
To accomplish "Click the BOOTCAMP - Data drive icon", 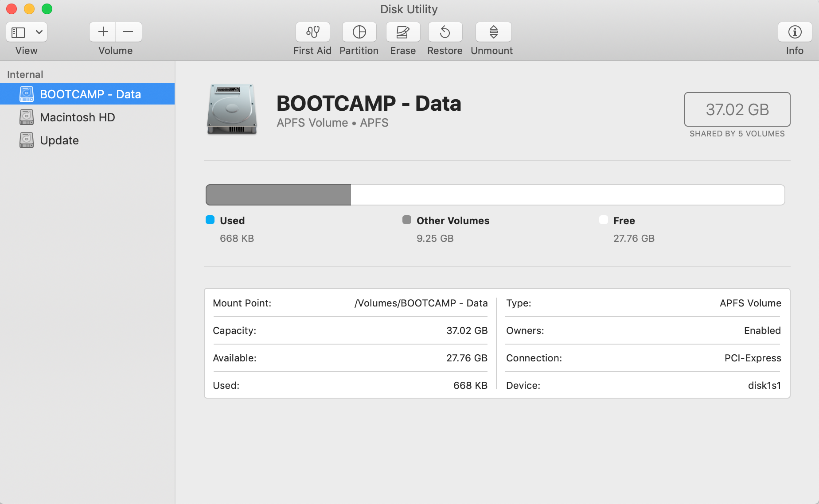I will click(232, 109).
